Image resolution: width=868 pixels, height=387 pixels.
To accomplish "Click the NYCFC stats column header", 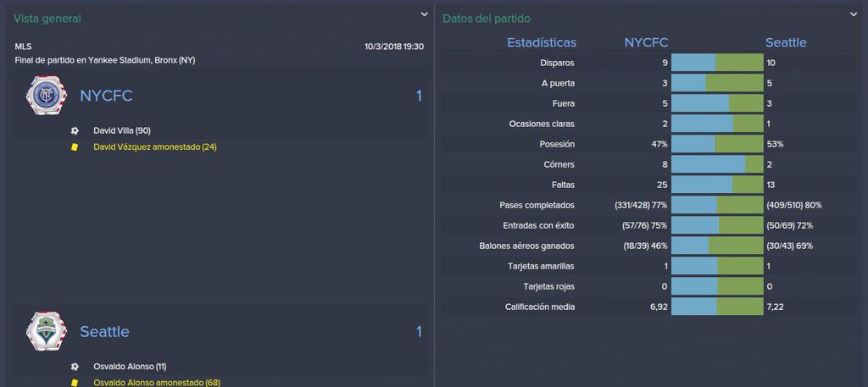I will click(646, 42).
